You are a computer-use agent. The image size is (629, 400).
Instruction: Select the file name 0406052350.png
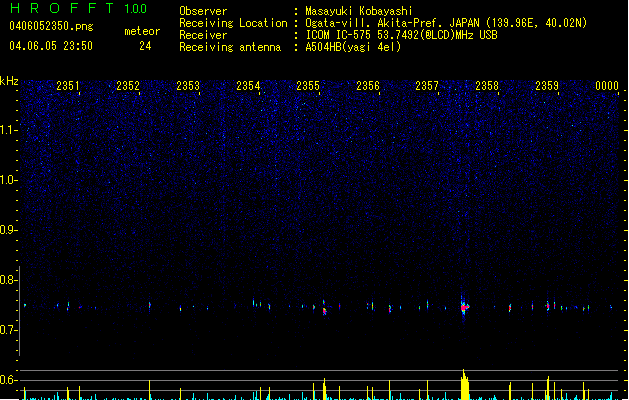(x=51, y=26)
